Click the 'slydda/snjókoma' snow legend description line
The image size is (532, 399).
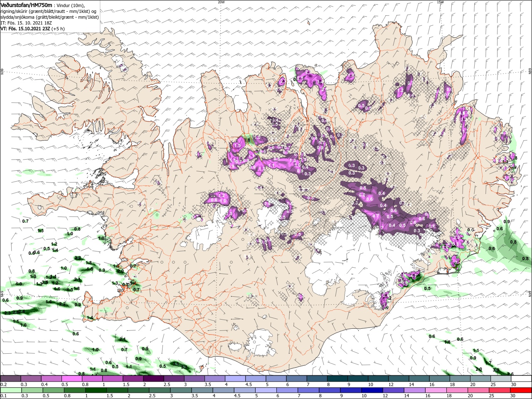pyautogui.click(x=49, y=17)
